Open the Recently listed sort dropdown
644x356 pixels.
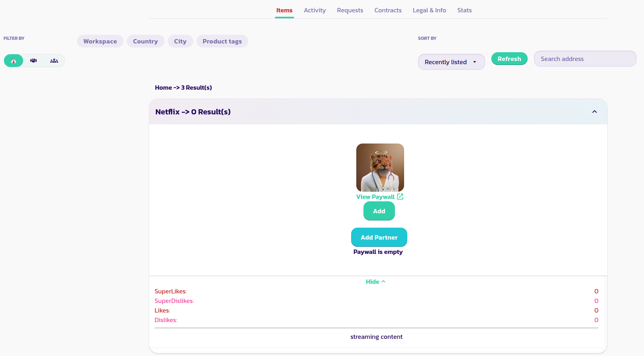(451, 62)
